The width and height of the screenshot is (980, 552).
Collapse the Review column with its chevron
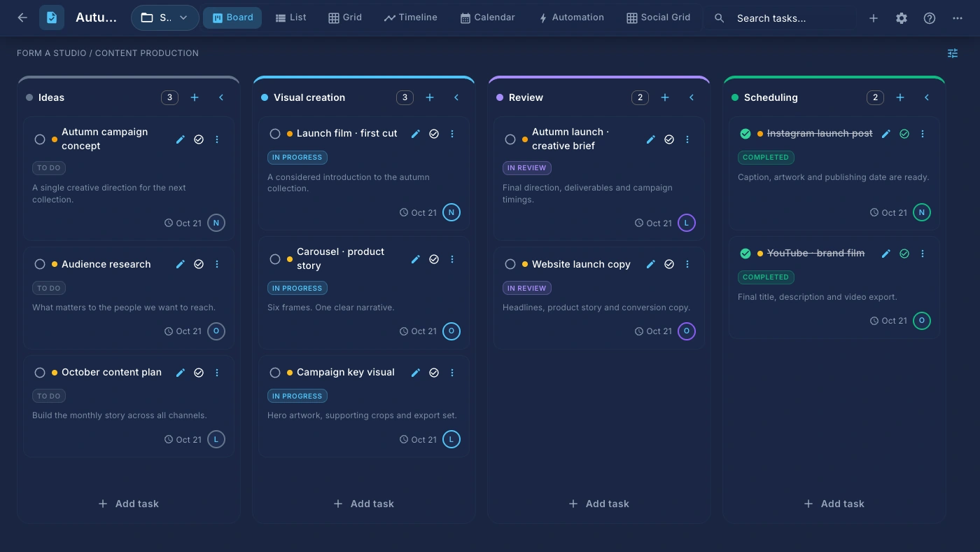tap(692, 97)
